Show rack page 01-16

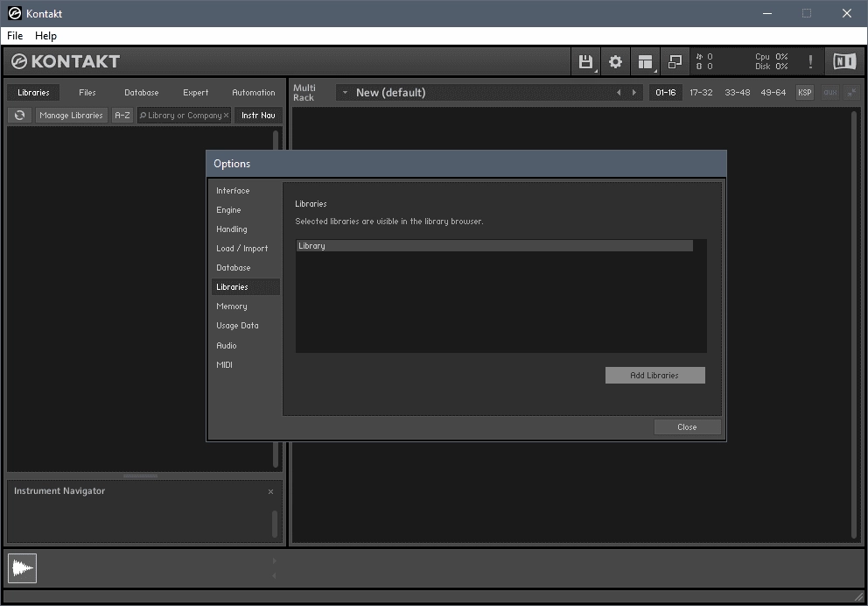(665, 93)
